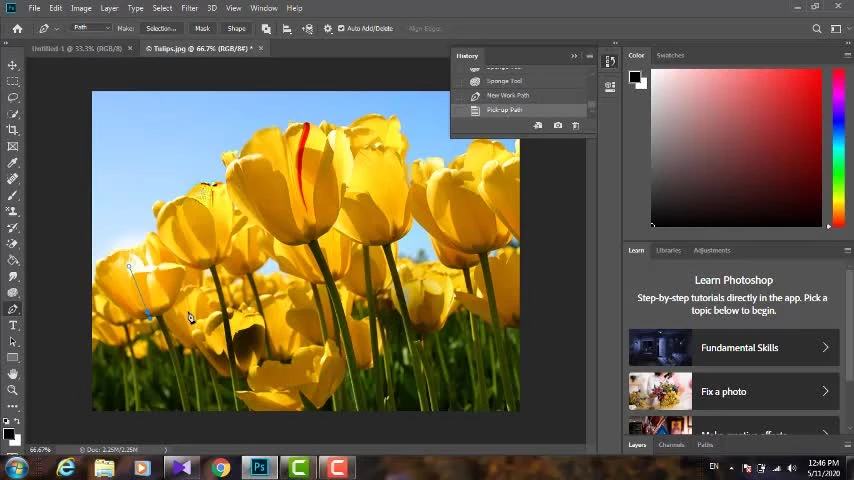
Task: Select the Move tool
Action: 13,65
